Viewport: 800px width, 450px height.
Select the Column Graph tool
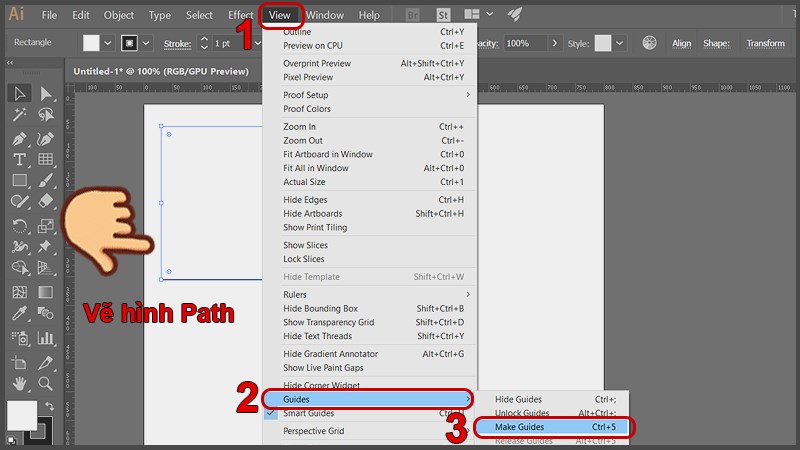click(x=45, y=338)
